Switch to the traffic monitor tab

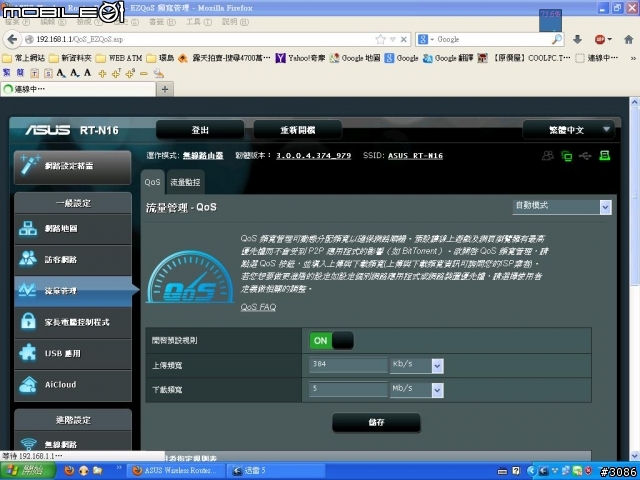point(185,182)
